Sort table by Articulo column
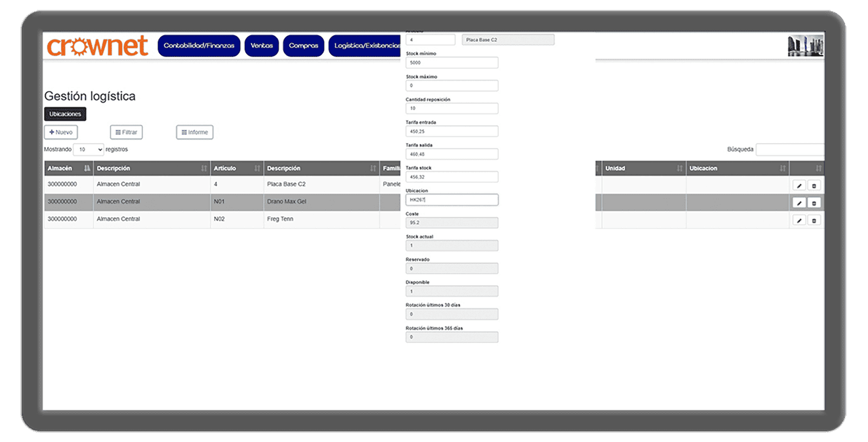The height and width of the screenshot is (442, 868). tap(237, 169)
